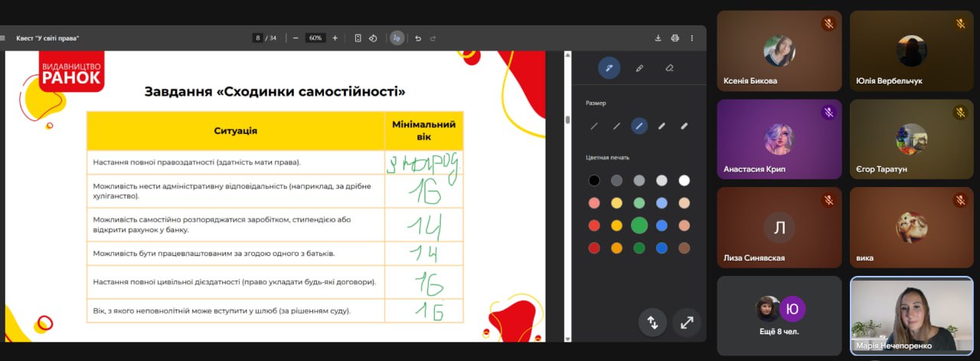The image size is (980, 361).
Task: Choose the thickest pen size
Action: pyautogui.click(x=684, y=126)
